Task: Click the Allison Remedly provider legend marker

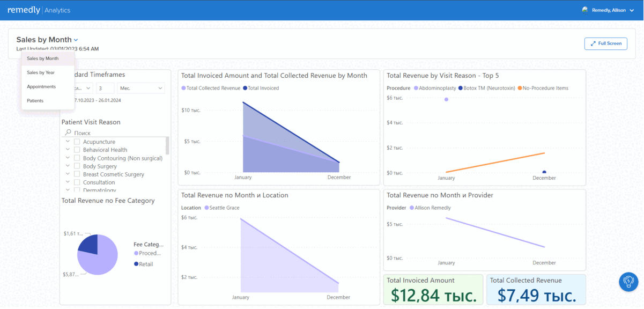Action: coord(412,208)
